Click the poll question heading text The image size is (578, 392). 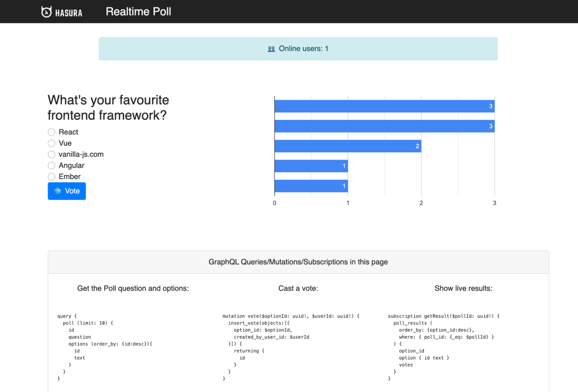click(x=108, y=107)
